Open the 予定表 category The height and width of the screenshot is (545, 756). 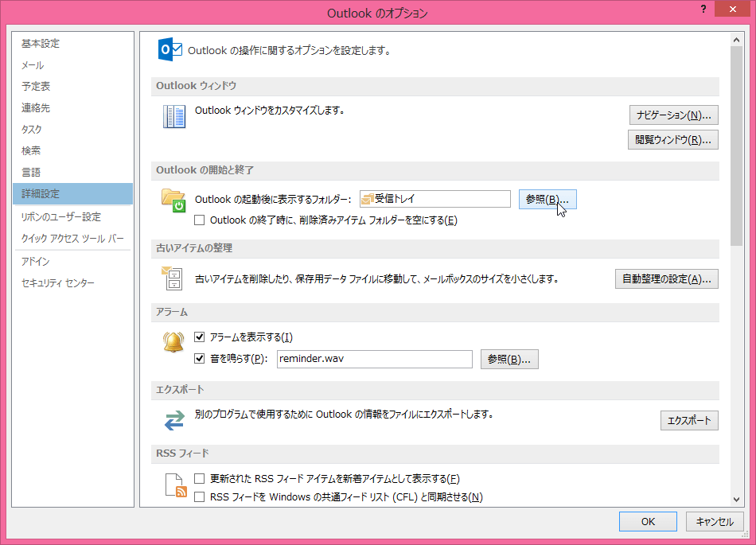(72, 86)
